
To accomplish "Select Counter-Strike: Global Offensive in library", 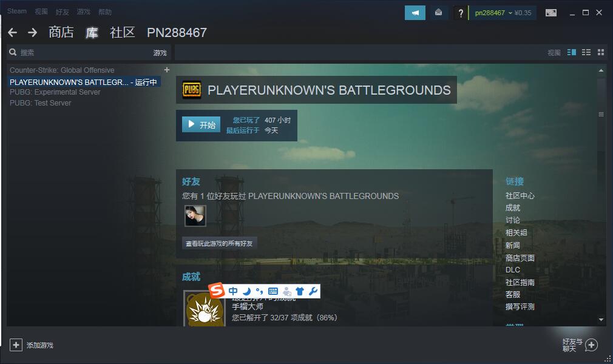I will tap(62, 70).
